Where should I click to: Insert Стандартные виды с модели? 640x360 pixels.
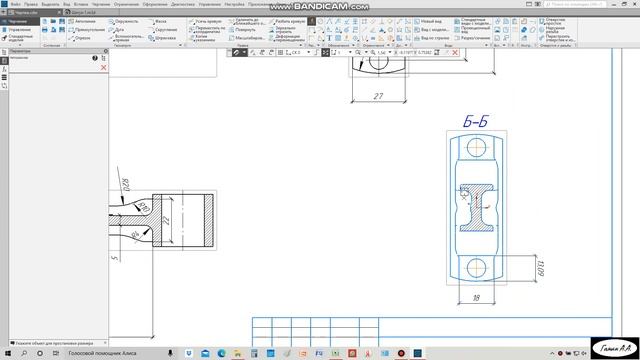tap(472, 21)
